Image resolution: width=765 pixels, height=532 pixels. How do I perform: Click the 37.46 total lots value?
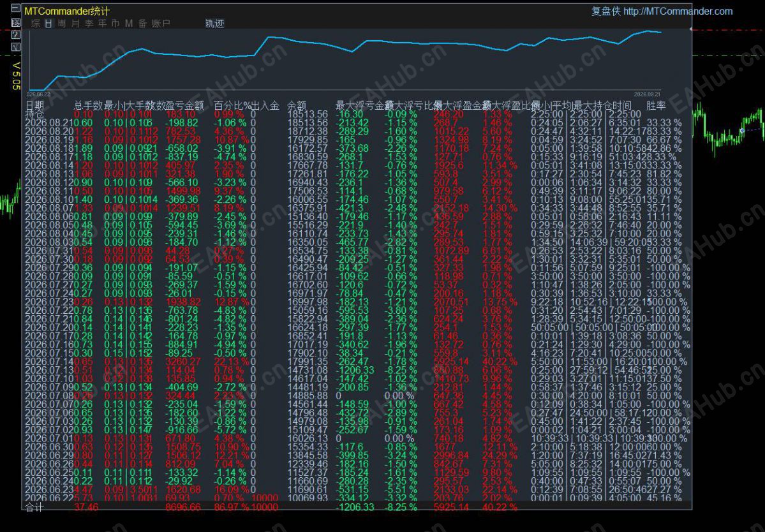86,507
